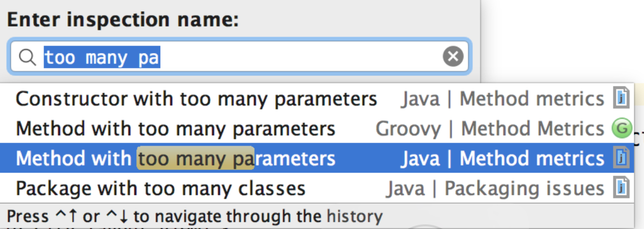Click Java icon on the highlighted Method row
Viewport: 644px width, 229px height.
click(x=621, y=159)
